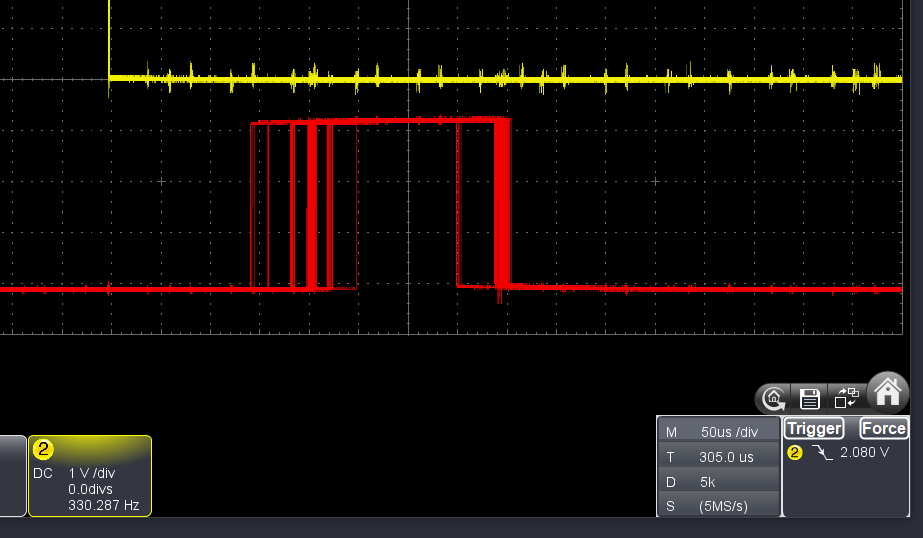Click the swap windows transfer icon

tap(846, 398)
